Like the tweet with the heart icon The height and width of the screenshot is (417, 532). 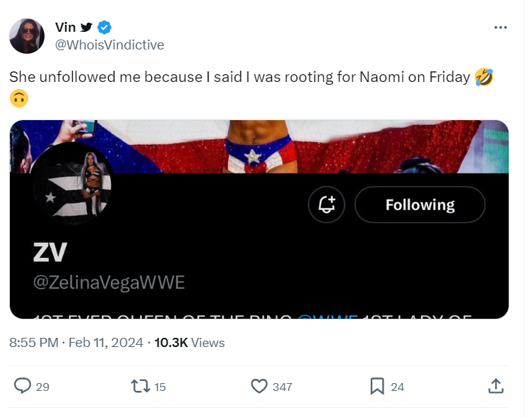coord(259,386)
